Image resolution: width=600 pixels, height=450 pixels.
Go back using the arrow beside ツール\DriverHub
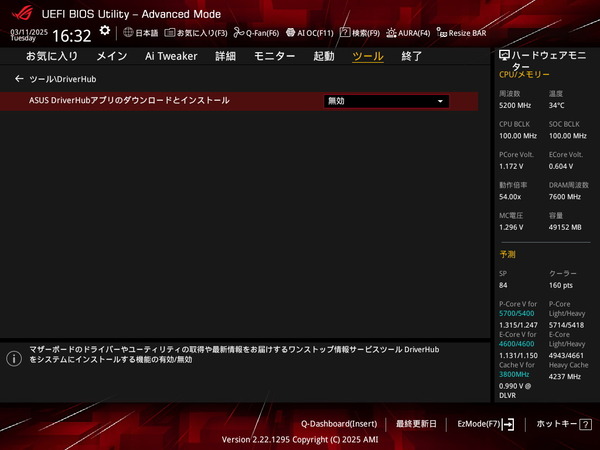(x=19, y=78)
